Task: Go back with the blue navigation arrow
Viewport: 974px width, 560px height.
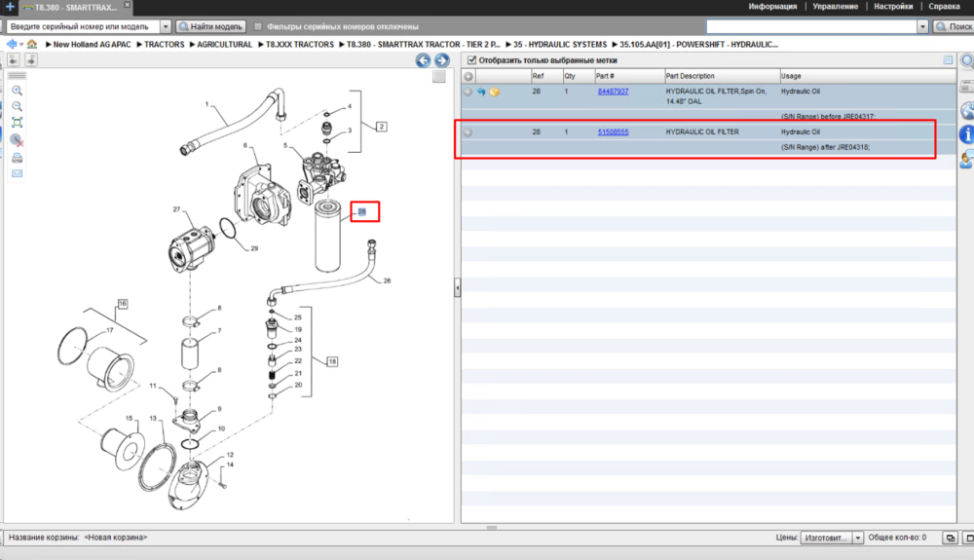Action: pos(11,44)
